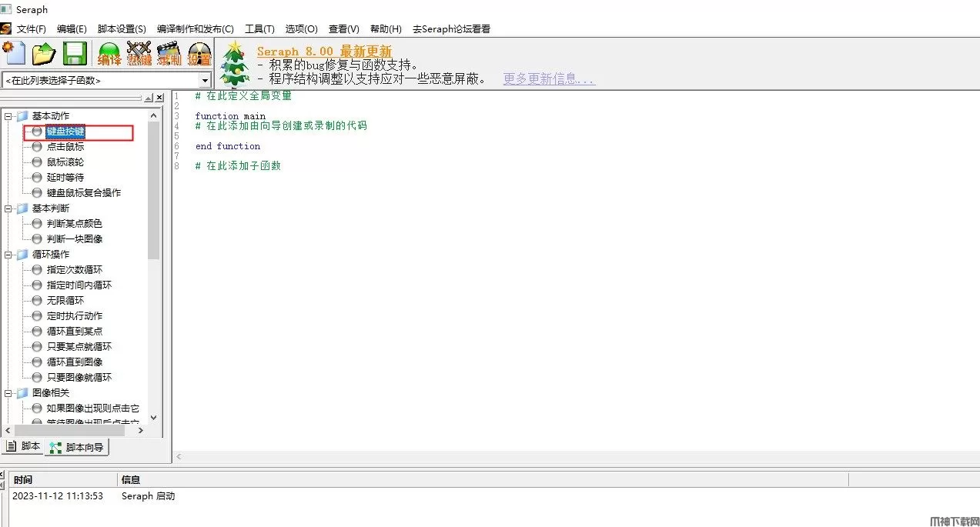The image size is (980, 527).
Task: Open the 文件(F) menu
Action: tap(32, 29)
